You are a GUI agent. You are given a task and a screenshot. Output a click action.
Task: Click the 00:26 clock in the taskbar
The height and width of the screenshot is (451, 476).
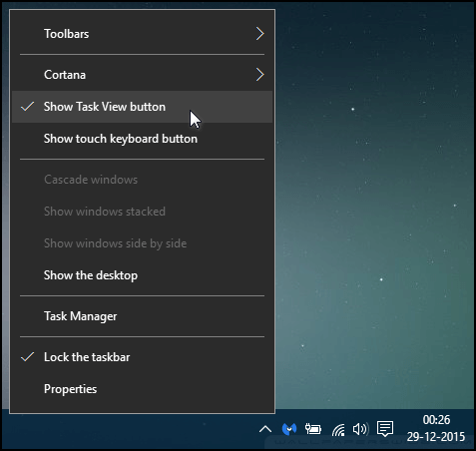pos(436,420)
